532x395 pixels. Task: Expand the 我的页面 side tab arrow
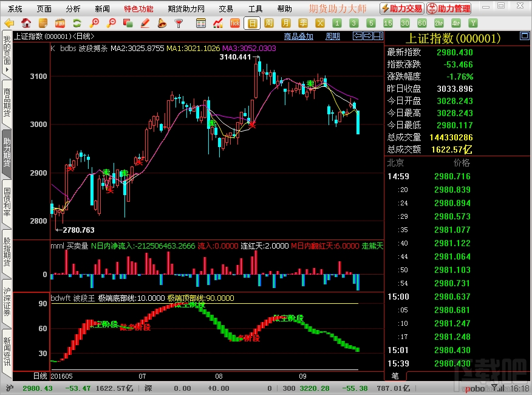7,70
